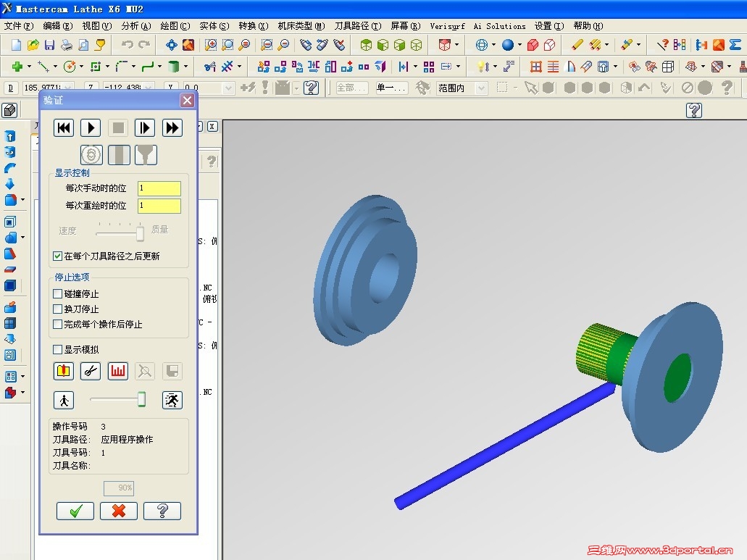
Task: Open the 编辑(E) menu
Action: (58, 26)
